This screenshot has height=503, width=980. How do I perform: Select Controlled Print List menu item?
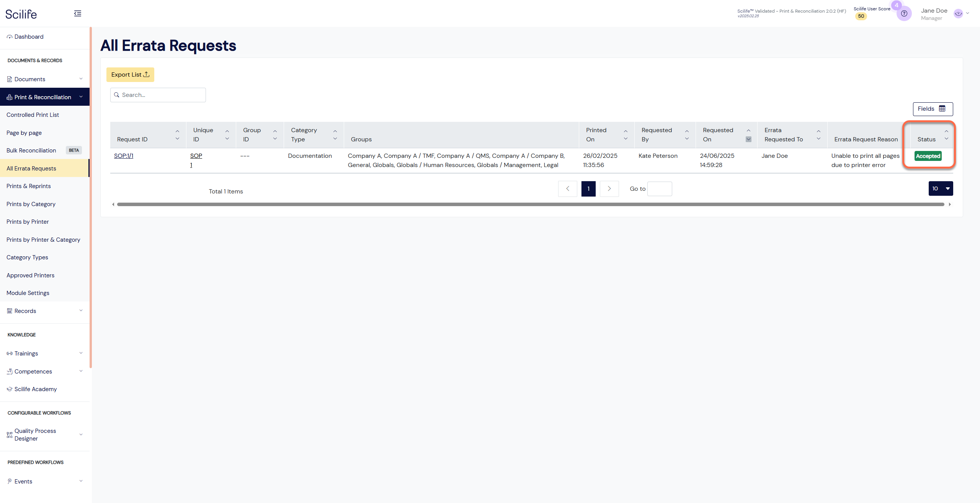(x=33, y=115)
